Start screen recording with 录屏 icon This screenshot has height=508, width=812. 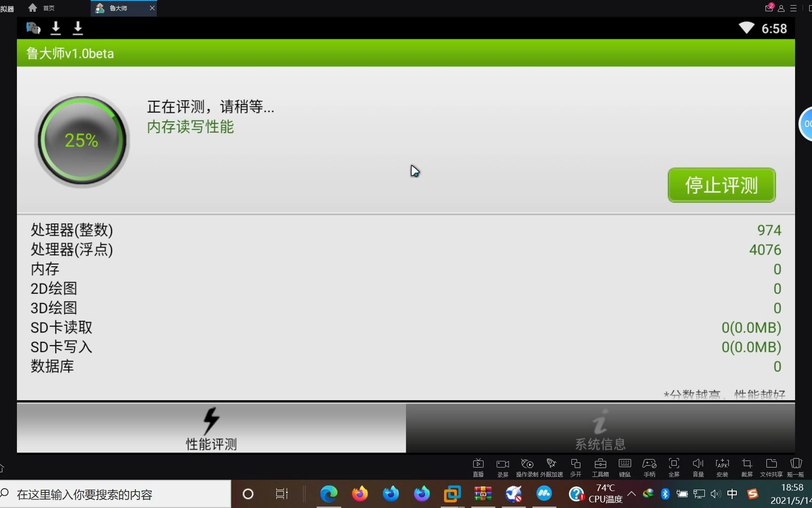[502, 466]
